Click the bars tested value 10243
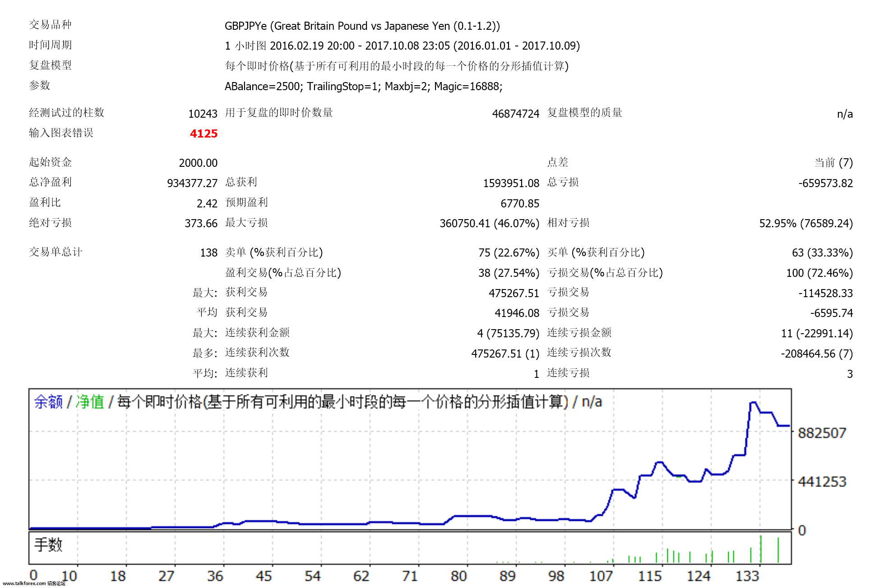This screenshot has height=588, width=884. pyautogui.click(x=203, y=114)
